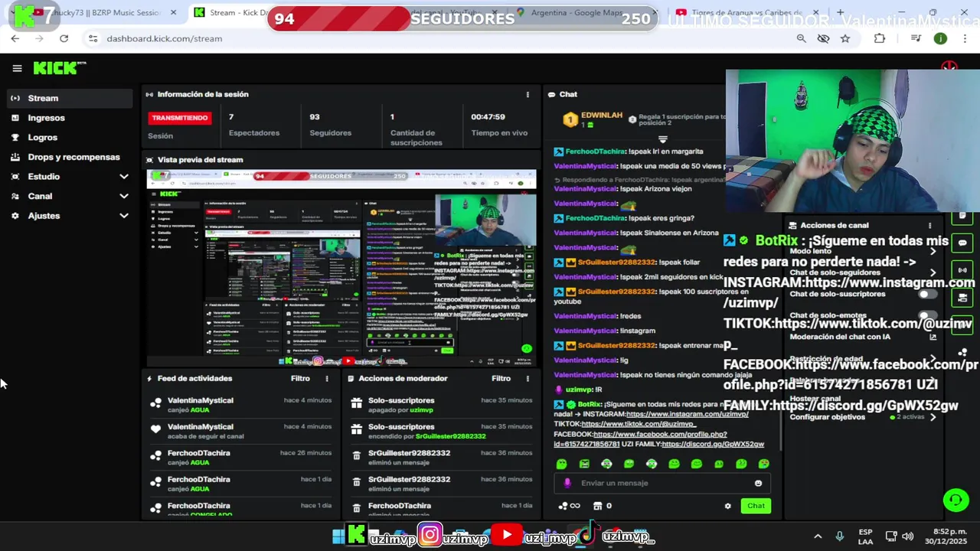This screenshot has width=980, height=551.
Task: Open Acciones de moderador three-dot menu
Action: point(527,378)
